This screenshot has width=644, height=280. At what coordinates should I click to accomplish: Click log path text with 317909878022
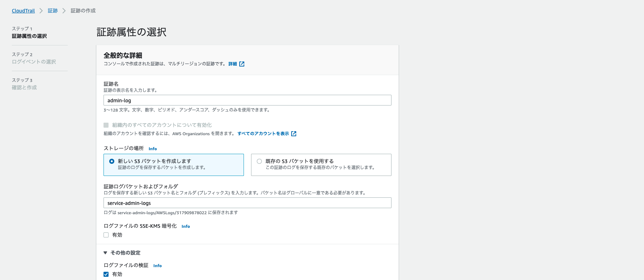tap(171, 213)
